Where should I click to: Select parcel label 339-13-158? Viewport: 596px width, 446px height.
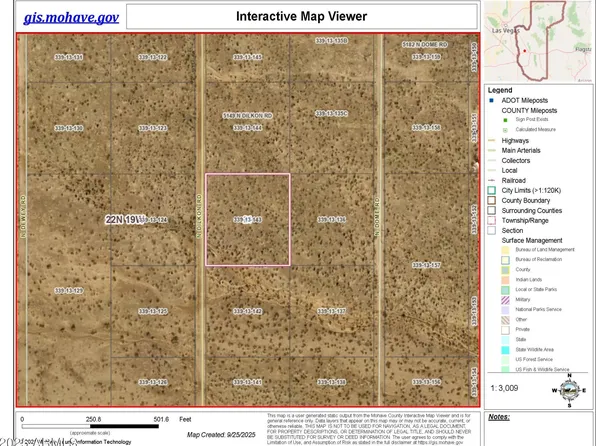coord(426,128)
